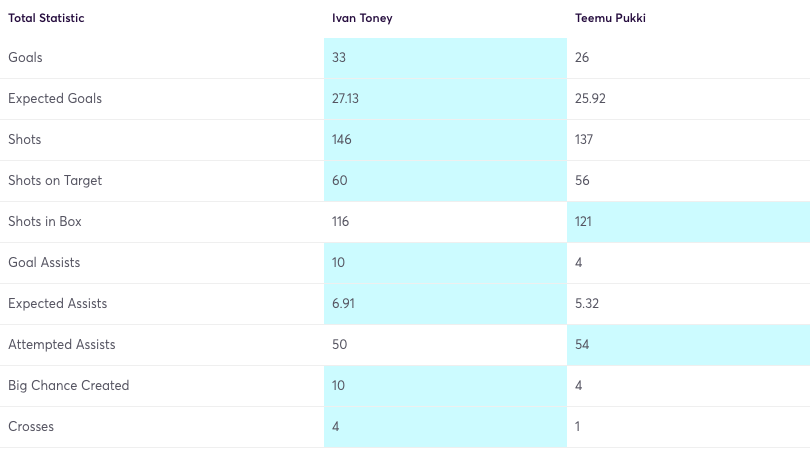Select Toney's Expected Assists value 6.91
Screen dimensions: 811x450
click(x=345, y=304)
